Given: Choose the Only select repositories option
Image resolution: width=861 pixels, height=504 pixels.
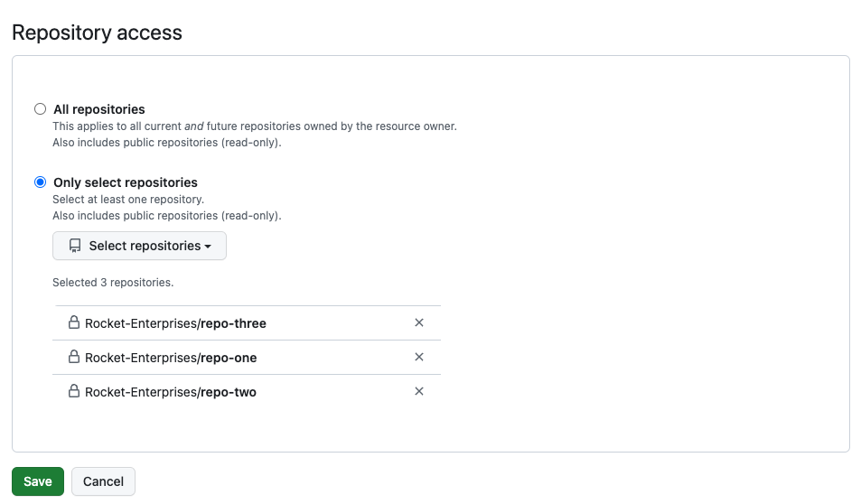Looking at the screenshot, I should 40,182.
